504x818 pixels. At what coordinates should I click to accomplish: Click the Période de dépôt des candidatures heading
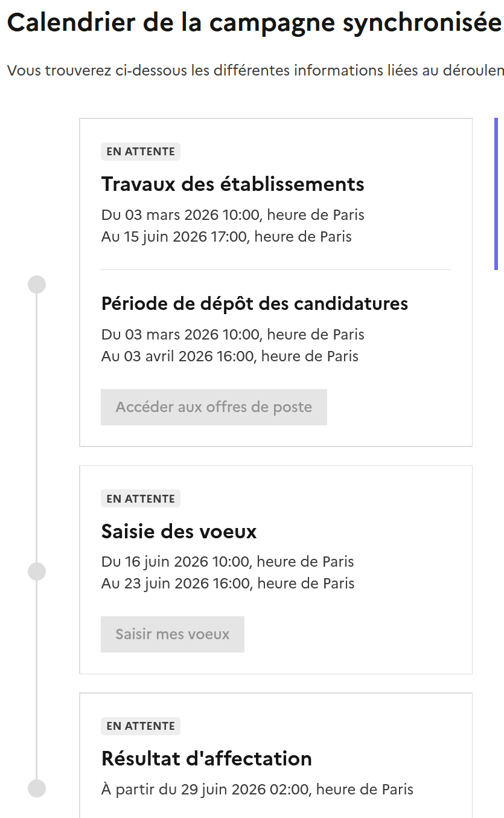(255, 303)
